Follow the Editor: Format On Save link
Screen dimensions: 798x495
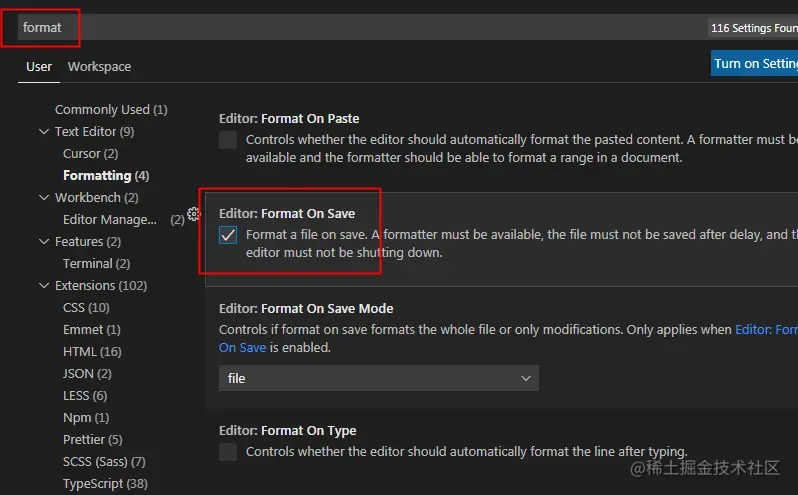point(765,329)
